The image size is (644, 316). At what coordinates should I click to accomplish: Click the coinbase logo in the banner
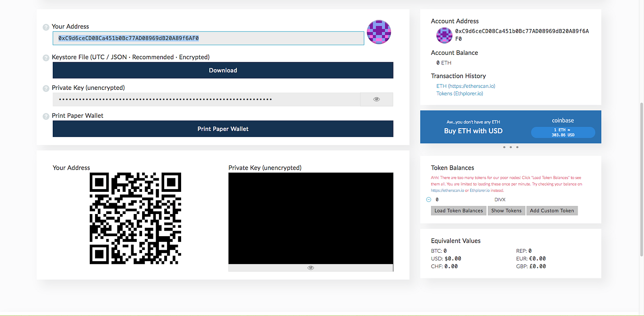click(563, 121)
